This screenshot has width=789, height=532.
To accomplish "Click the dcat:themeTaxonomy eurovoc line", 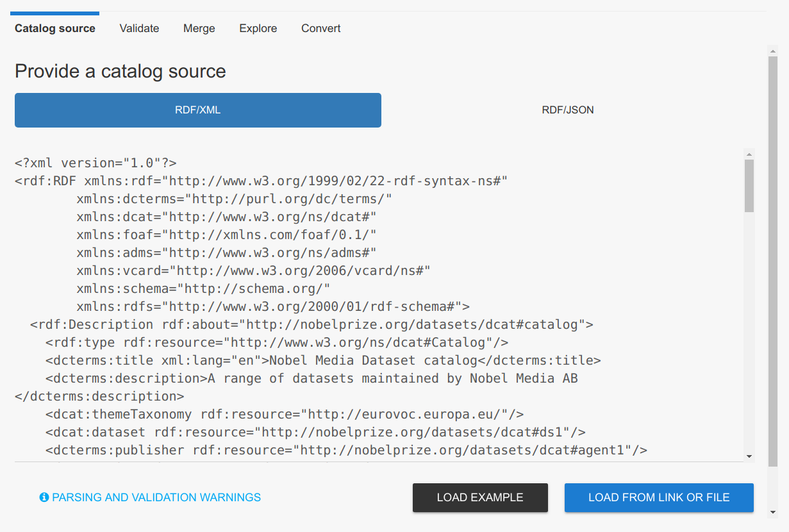I will pos(285,414).
